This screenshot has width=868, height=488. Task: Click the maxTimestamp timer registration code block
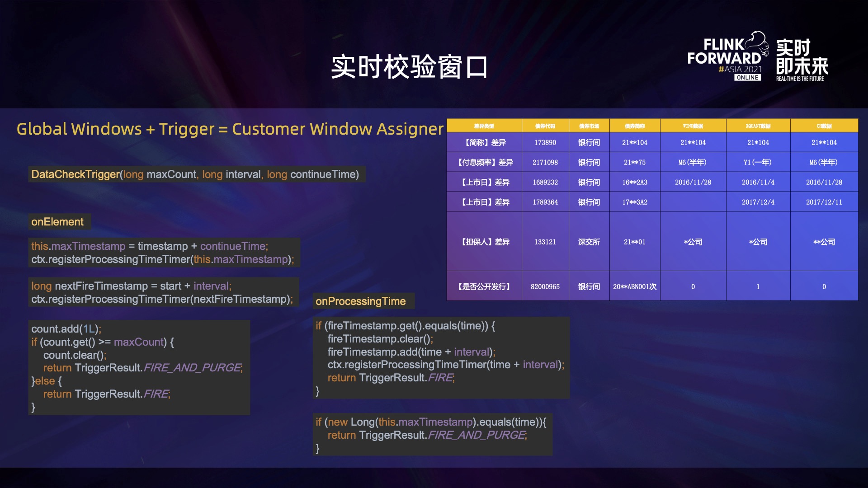tap(163, 253)
